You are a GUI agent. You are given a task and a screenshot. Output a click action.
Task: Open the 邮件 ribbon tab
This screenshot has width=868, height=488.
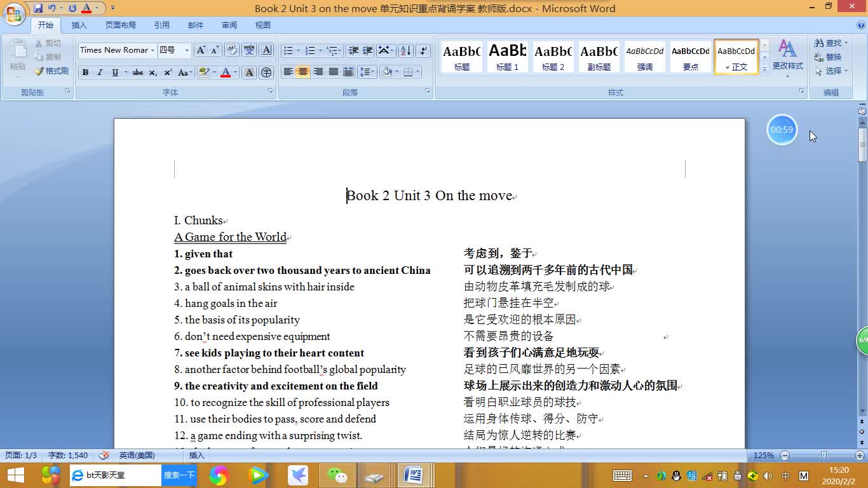196,25
